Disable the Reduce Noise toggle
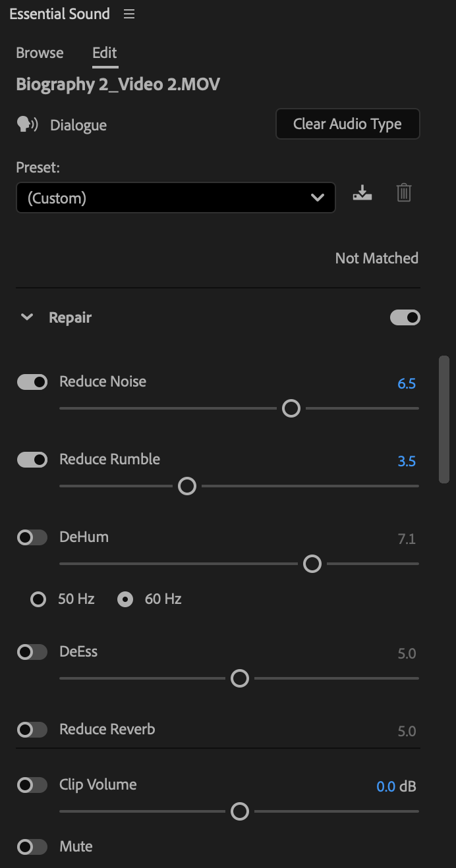This screenshot has height=868, width=456. [32, 382]
